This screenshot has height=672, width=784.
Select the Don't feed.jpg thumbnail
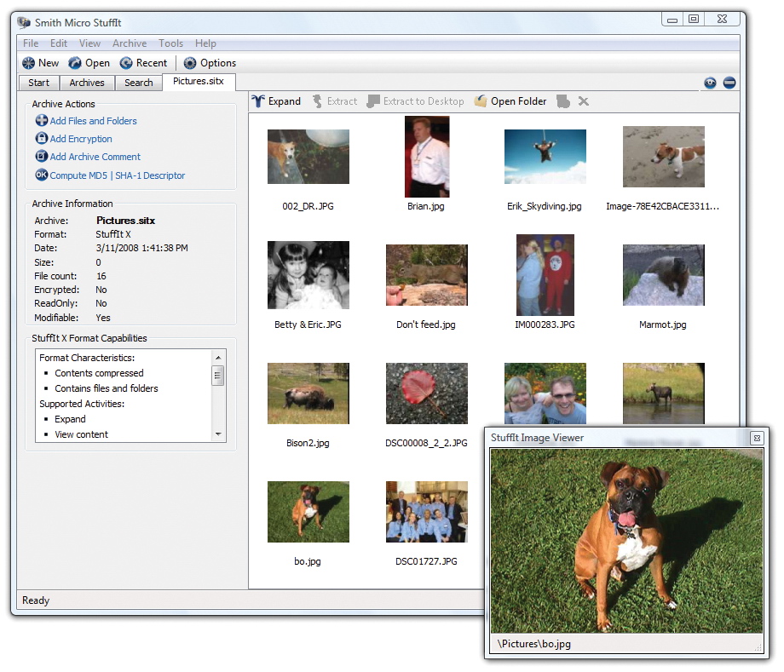[x=426, y=275]
